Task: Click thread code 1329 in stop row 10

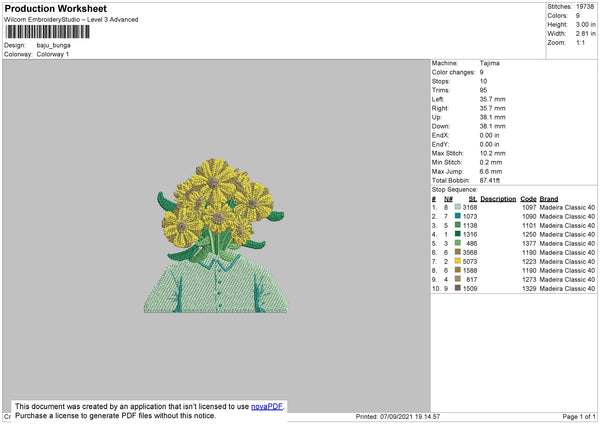Action: 529,289
